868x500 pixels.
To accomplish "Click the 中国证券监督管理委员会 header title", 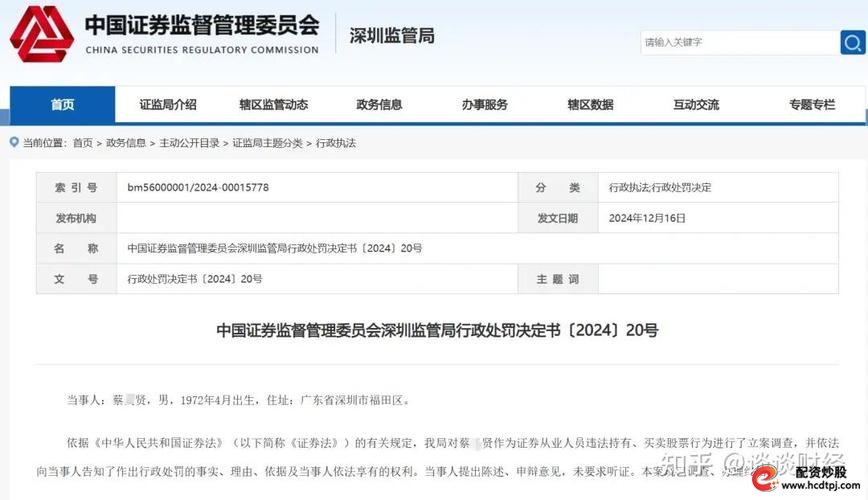I will click(202, 25).
